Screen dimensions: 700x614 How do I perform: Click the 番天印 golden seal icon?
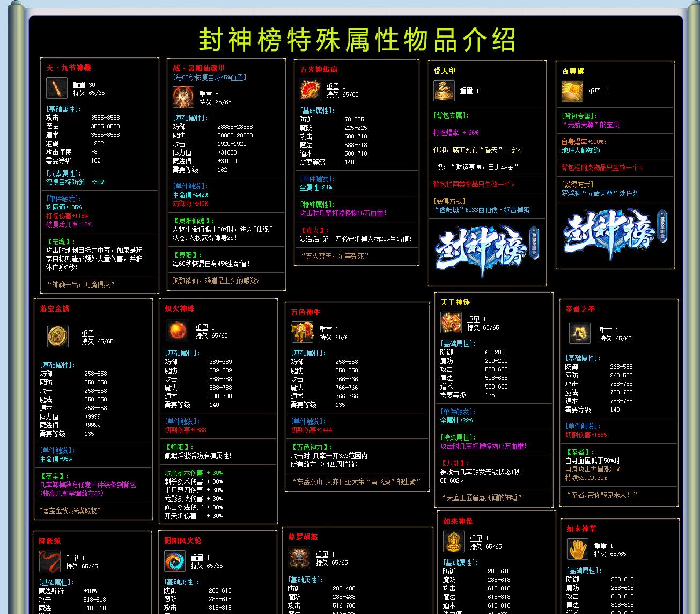[x=444, y=91]
